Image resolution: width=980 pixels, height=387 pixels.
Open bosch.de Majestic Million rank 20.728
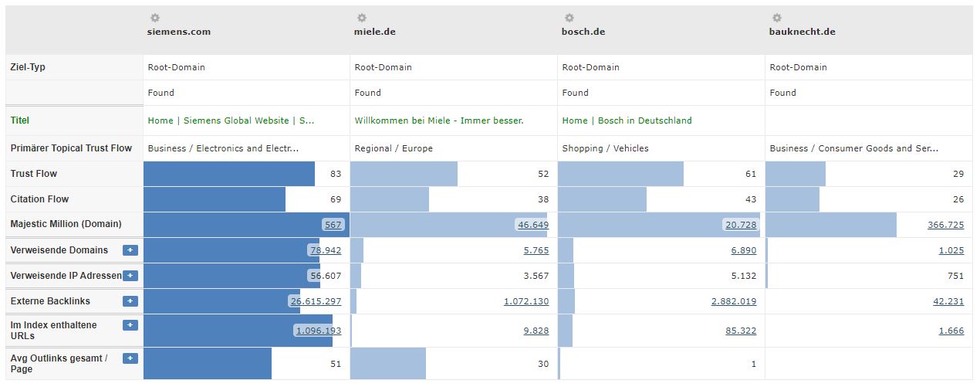pyautogui.click(x=741, y=225)
